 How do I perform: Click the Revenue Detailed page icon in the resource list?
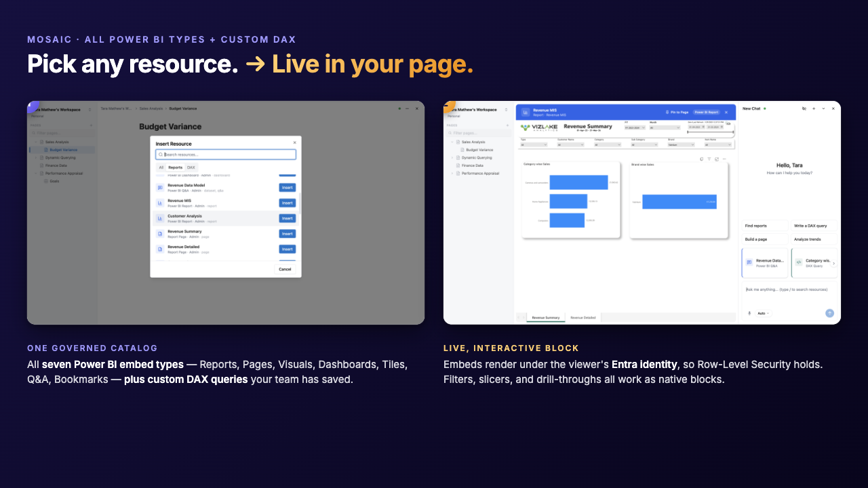point(160,249)
